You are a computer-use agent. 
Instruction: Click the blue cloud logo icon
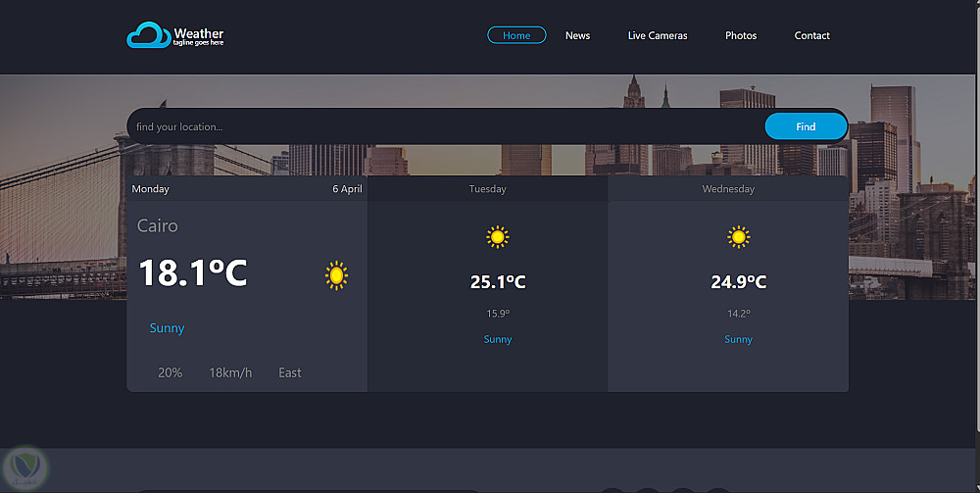point(149,35)
